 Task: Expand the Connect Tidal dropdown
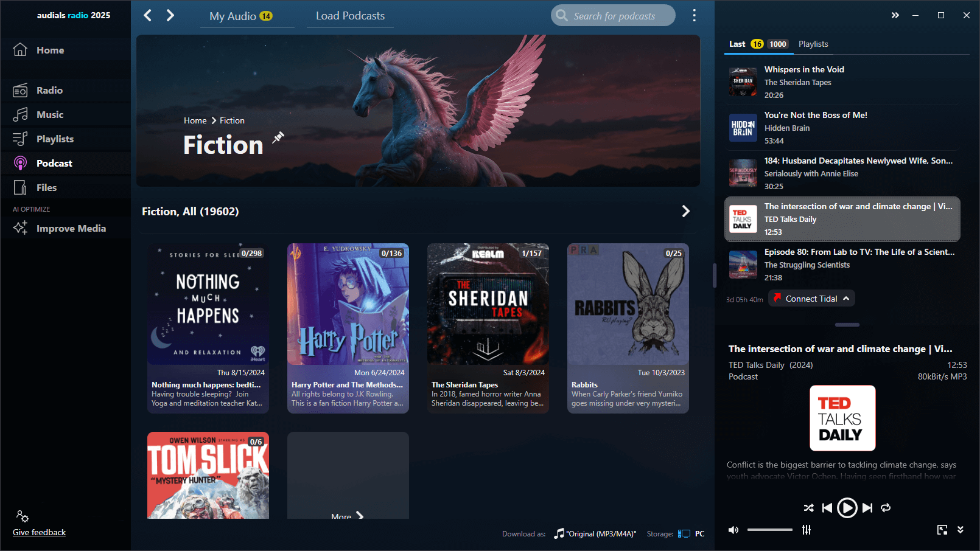pos(845,299)
